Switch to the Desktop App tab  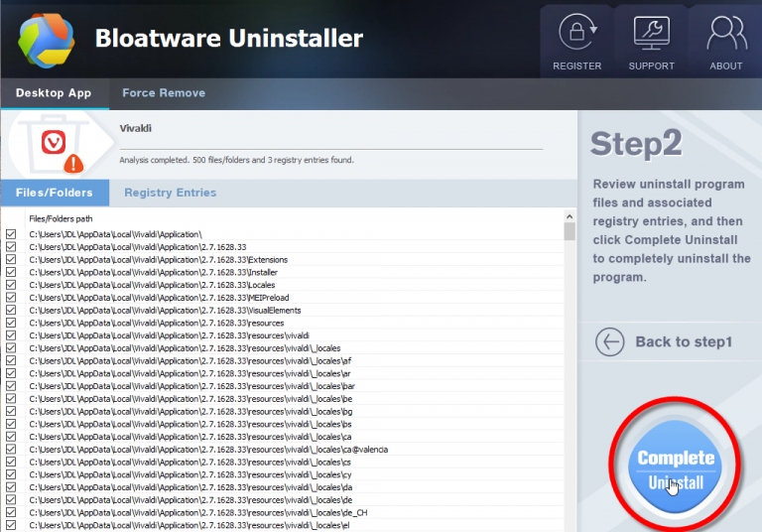point(54,93)
